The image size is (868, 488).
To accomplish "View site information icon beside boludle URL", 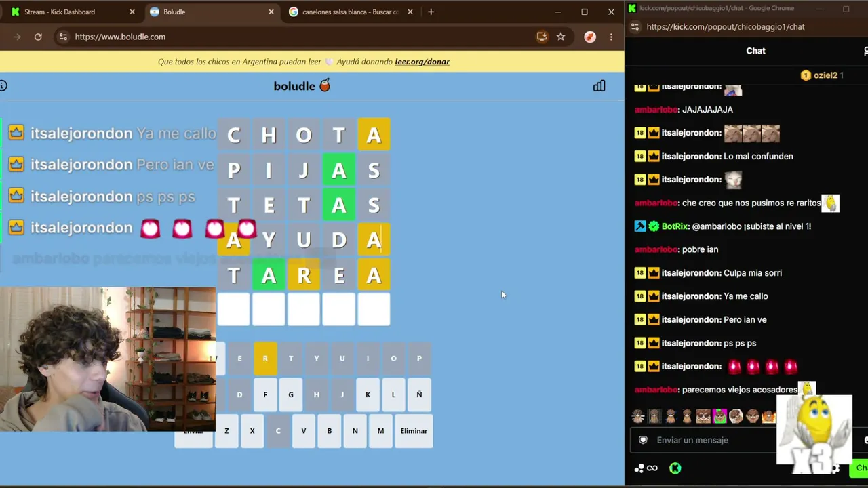I will click(62, 37).
